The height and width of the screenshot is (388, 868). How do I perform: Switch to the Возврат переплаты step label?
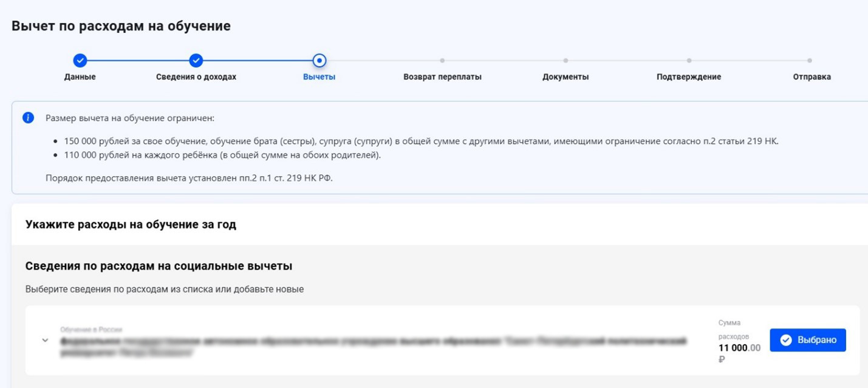(x=442, y=77)
